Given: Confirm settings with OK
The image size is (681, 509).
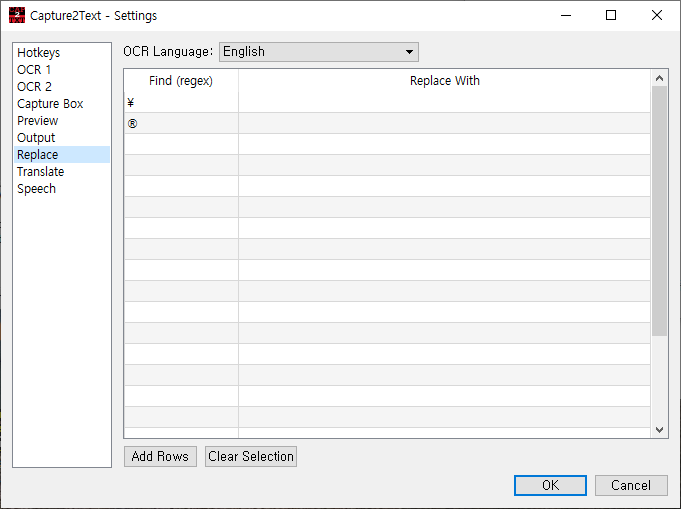Looking at the screenshot, I should click(x=550, y=485).
